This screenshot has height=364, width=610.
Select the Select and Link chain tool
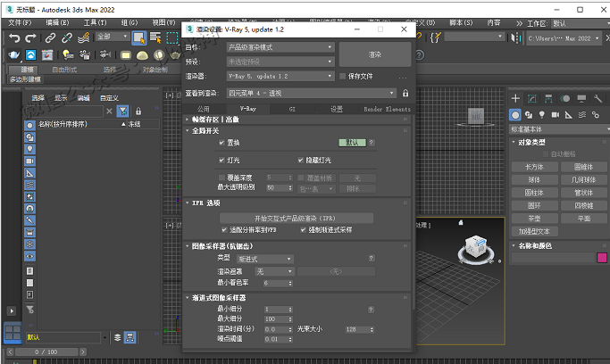click(50, 37)
